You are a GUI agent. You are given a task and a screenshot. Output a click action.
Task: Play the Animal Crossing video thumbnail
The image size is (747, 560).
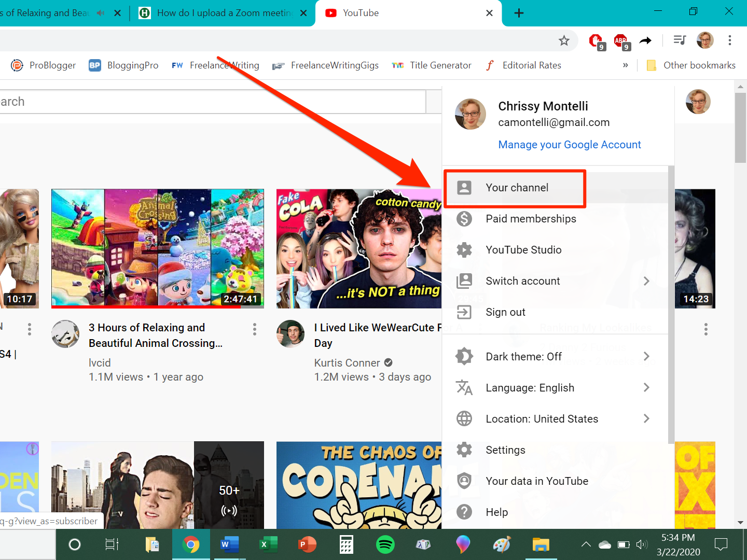158,248
